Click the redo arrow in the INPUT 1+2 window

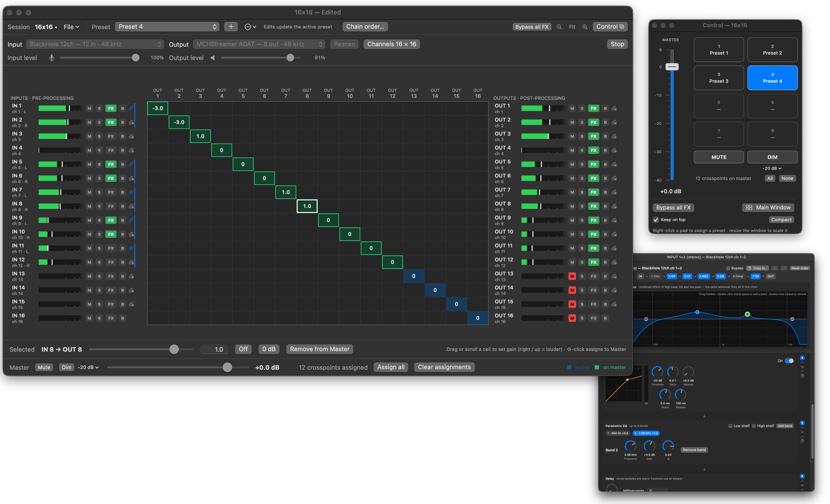pos(784,268)
